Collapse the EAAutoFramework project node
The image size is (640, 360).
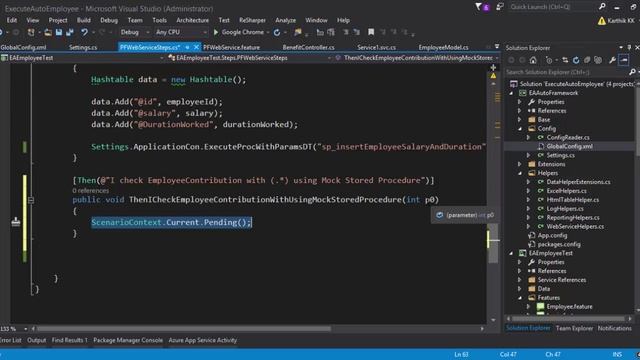point(511,93)
